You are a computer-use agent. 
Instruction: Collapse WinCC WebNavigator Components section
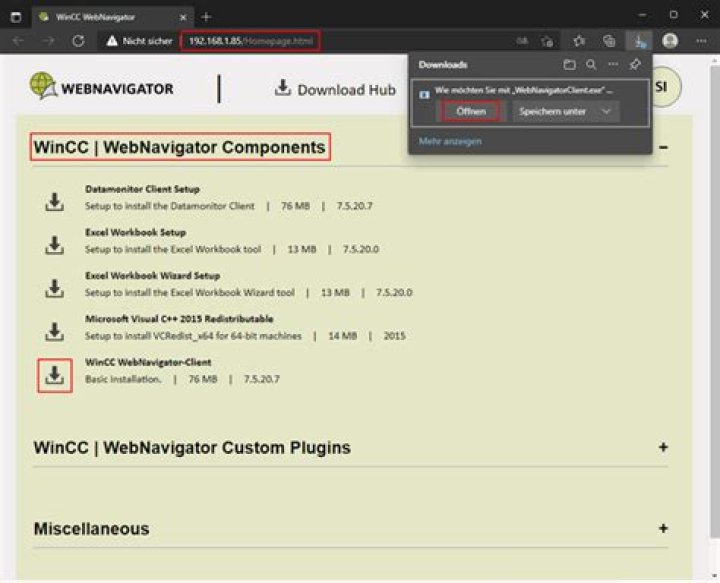pos(663,147)
